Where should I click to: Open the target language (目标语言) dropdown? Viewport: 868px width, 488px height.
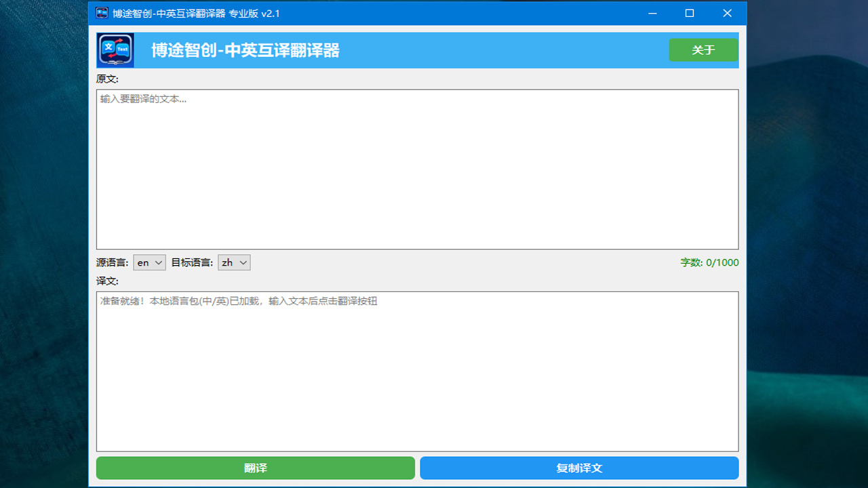pyautogui.click(x=233, y=262)
